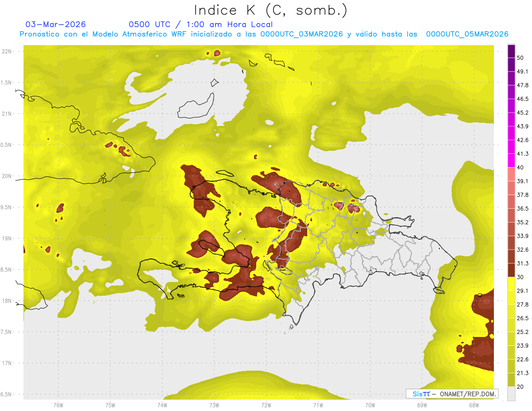532x411 pixels.
Task: Click the colorbar value '39.1'
Action: 523,181
